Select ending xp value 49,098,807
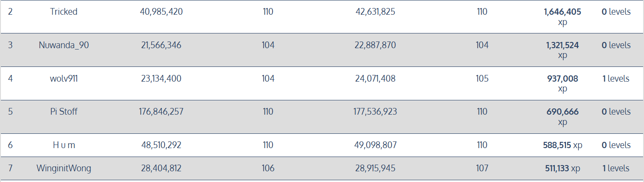644x182 pixels. (x=375, y=145)
